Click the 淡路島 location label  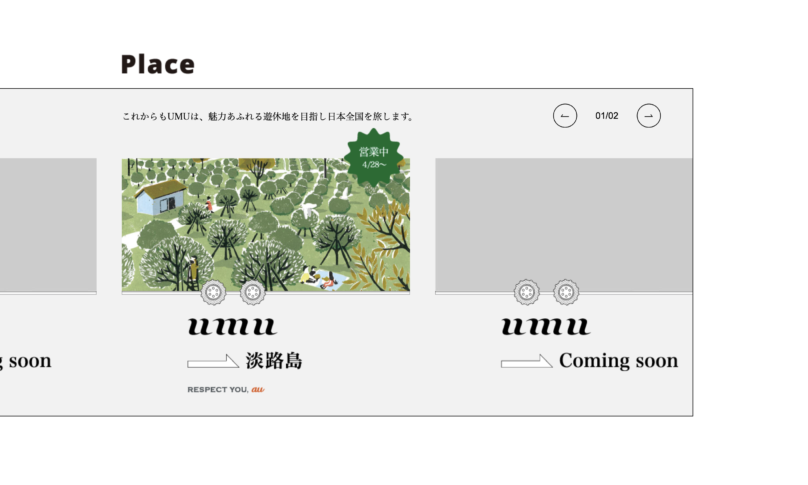(274, 361)
